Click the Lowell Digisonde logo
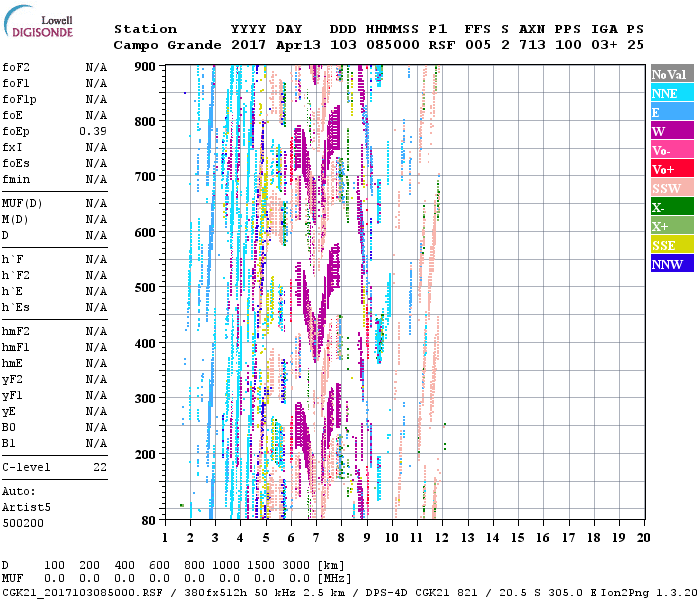The height and width of the screenshot is (600, 700). [x=38, y=21]
